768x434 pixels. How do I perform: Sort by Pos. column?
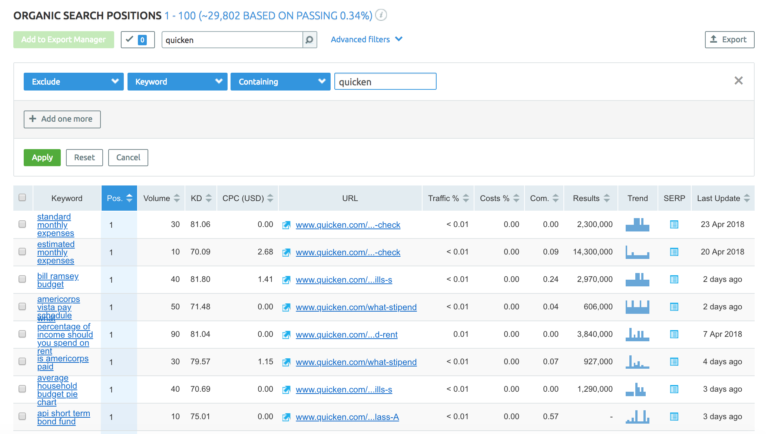click(119, 198)
